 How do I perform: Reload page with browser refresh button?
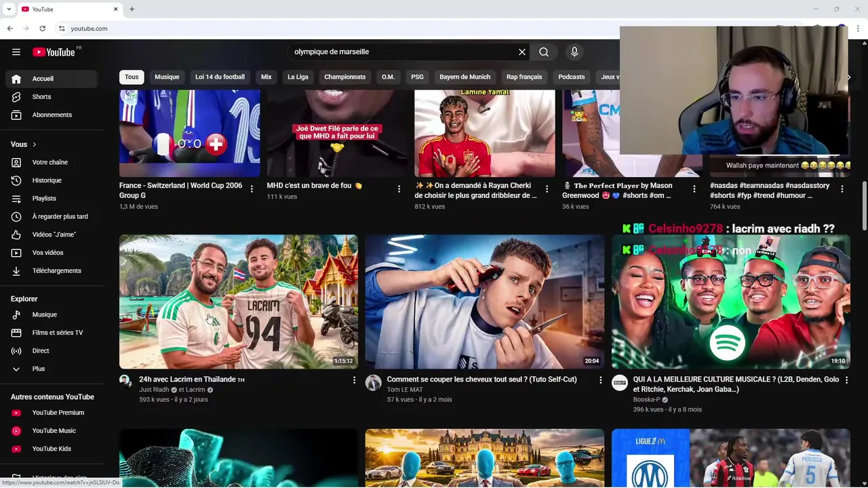click(x=42, y=28)
